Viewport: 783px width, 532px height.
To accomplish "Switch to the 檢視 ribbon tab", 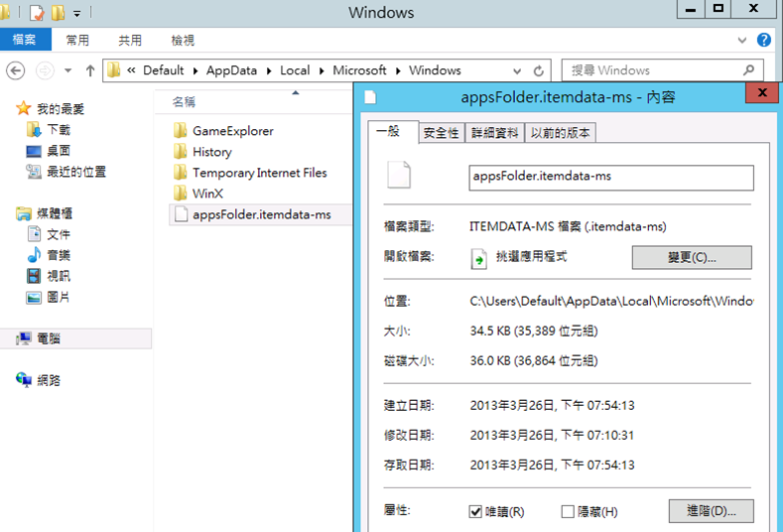I will (183, 40).
